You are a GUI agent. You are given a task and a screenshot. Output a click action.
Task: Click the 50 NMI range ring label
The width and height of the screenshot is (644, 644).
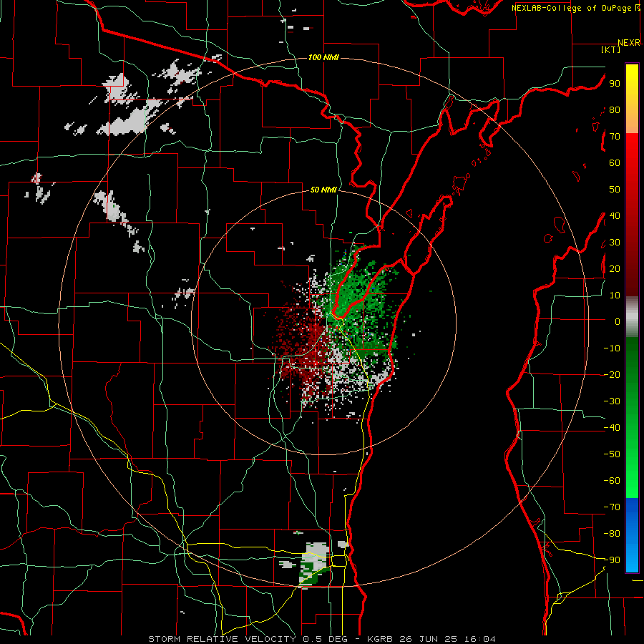point(323,190)
